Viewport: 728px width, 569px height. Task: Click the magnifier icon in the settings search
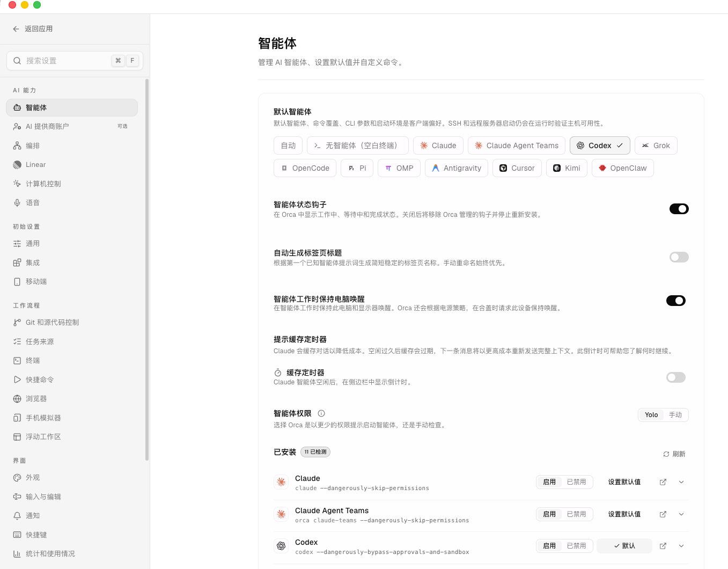(17, 61)
